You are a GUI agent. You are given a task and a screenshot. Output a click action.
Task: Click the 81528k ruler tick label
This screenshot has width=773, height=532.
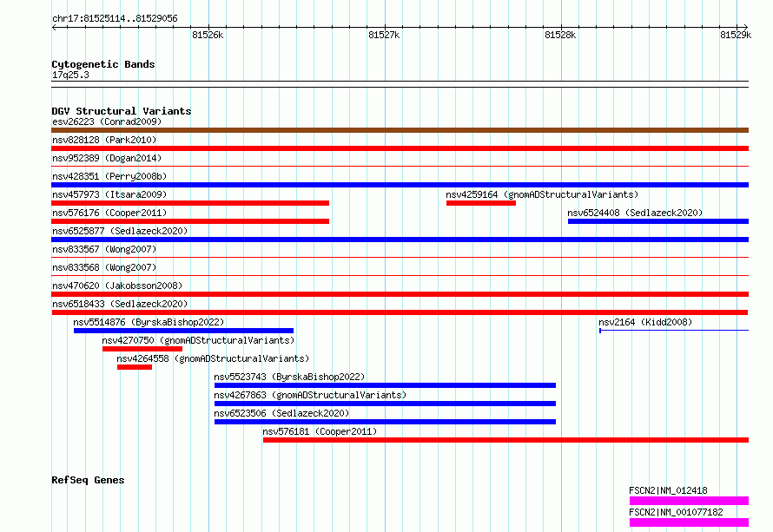(x=560, y=35)
